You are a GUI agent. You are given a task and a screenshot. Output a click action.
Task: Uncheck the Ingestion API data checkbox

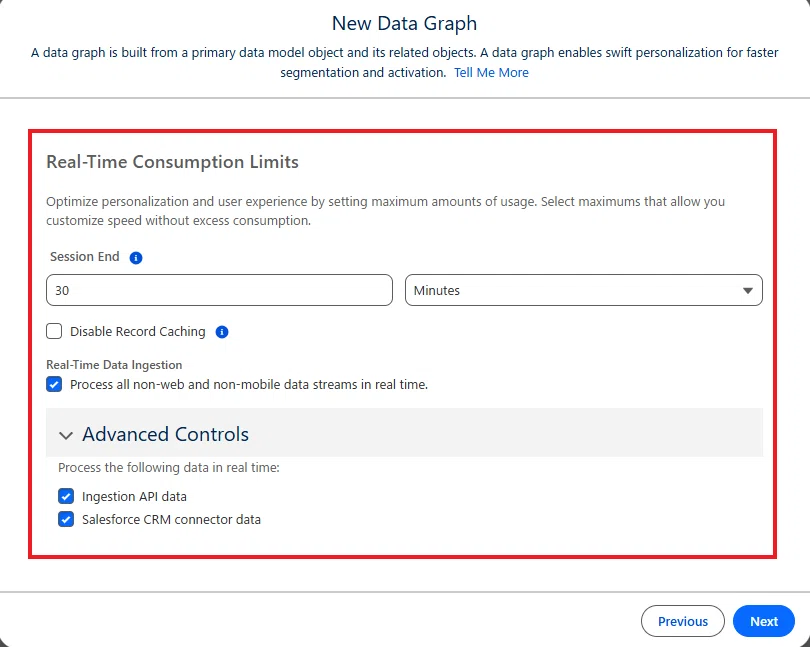tap(66, 496)
